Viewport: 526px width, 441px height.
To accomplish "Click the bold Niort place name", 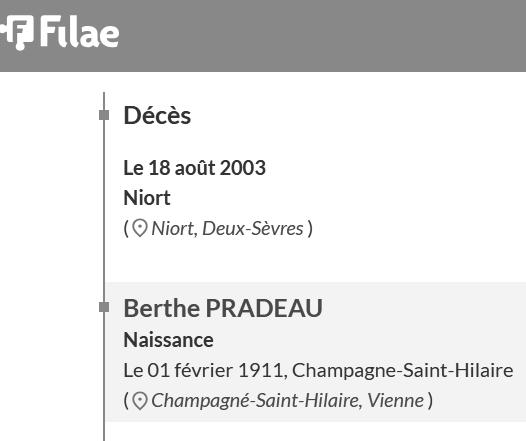I will 147,198.
